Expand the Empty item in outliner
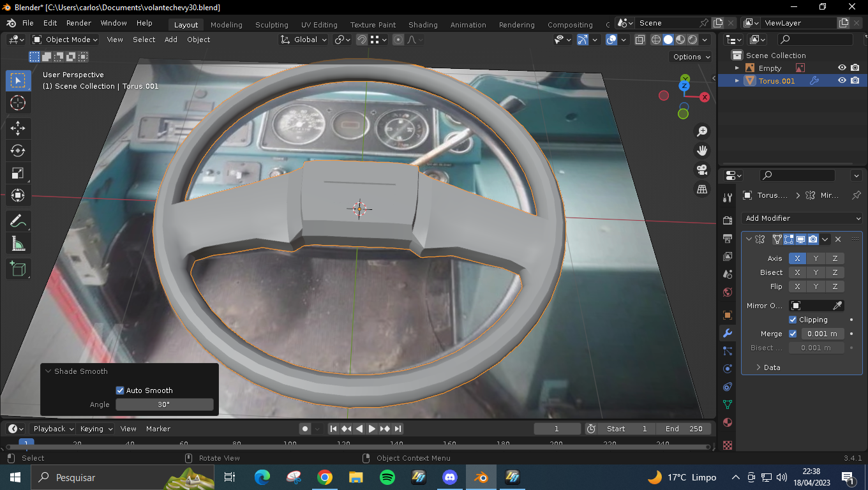The height and width of the screenshot is (490, 868). pyautogui.click(x=737, y=68)
